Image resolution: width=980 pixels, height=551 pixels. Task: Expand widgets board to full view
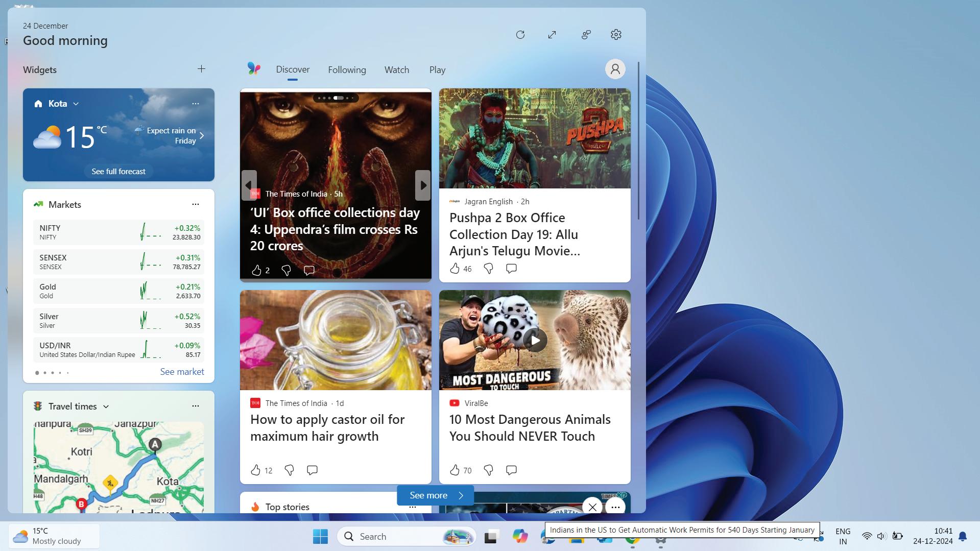(x=552, y=35)
